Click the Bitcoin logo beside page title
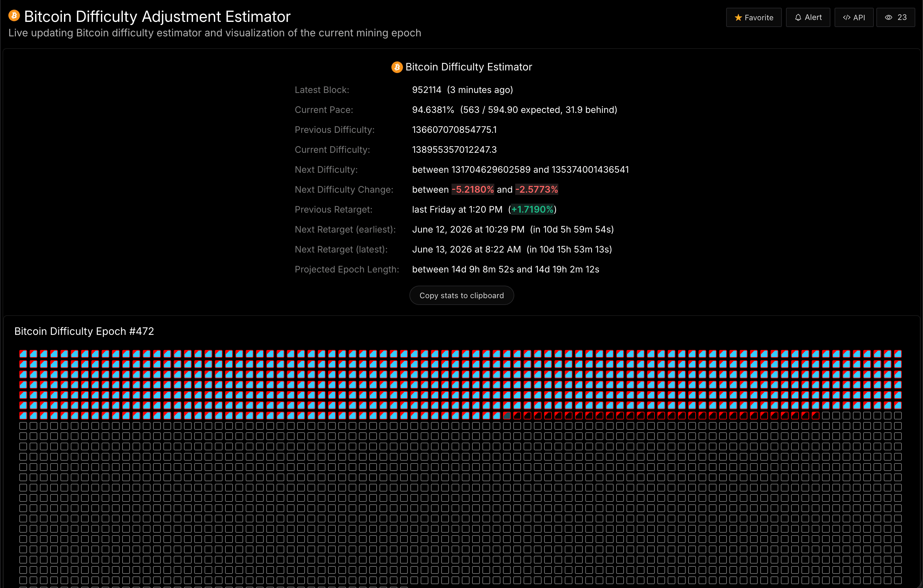923x588 pixels. (14, 16)
